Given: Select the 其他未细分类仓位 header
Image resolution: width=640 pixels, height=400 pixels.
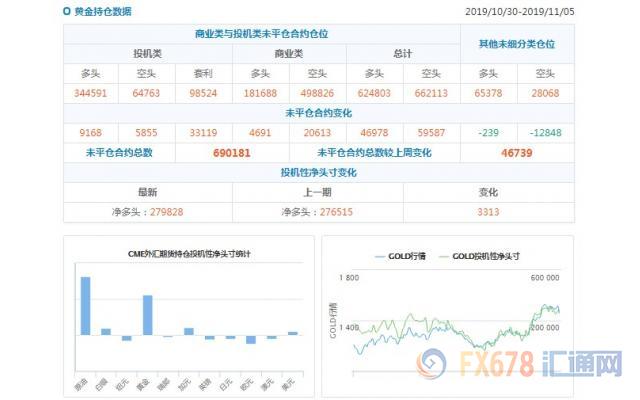Looking at the screenshot, I should (517, 44).
